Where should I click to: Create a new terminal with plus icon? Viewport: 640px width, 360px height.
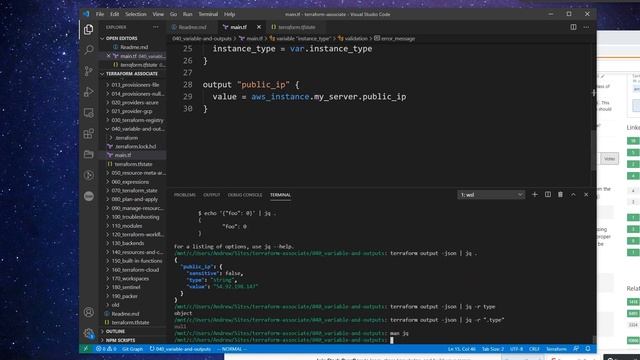535,195
